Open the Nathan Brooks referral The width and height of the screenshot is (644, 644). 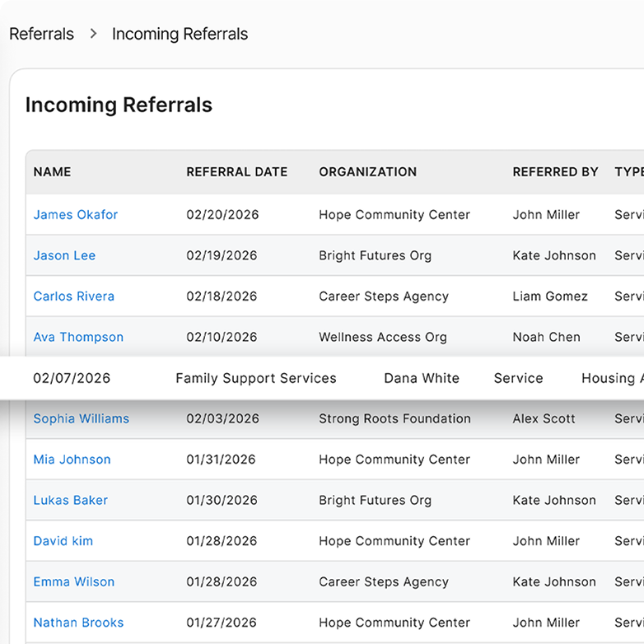click(78, 623)
